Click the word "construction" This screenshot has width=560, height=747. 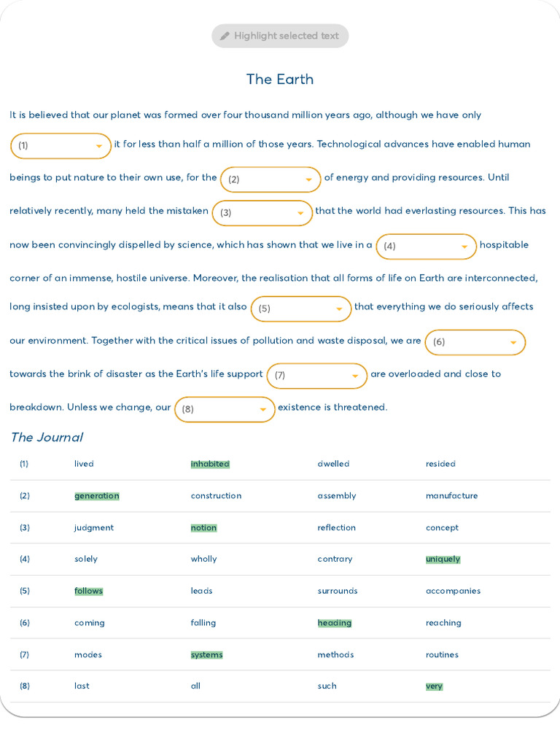click(216, 495)
